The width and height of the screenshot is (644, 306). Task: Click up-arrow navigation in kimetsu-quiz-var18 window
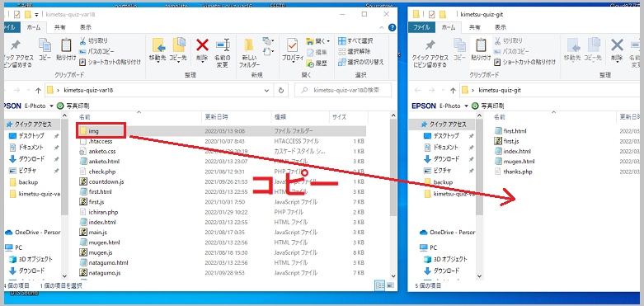pyautogui.click(x=38, y=90)
